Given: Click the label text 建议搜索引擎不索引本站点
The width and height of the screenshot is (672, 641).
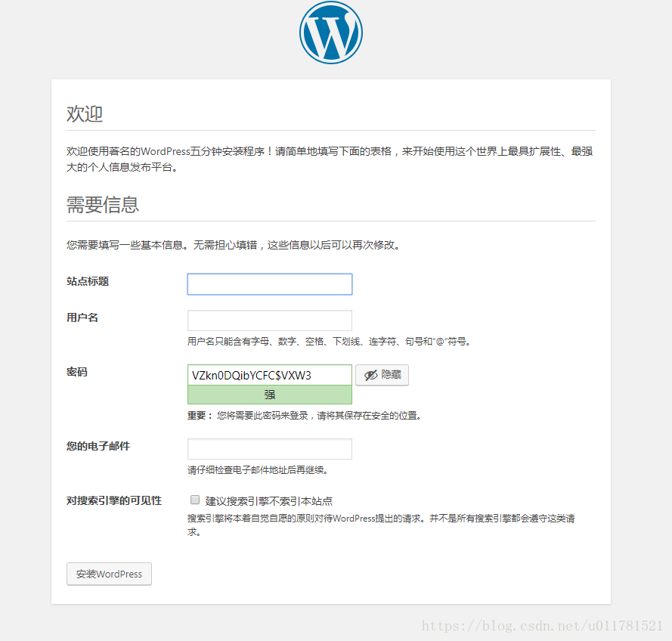Looking at the screenshot, I should pyautogui.click(x=268, y=501).
